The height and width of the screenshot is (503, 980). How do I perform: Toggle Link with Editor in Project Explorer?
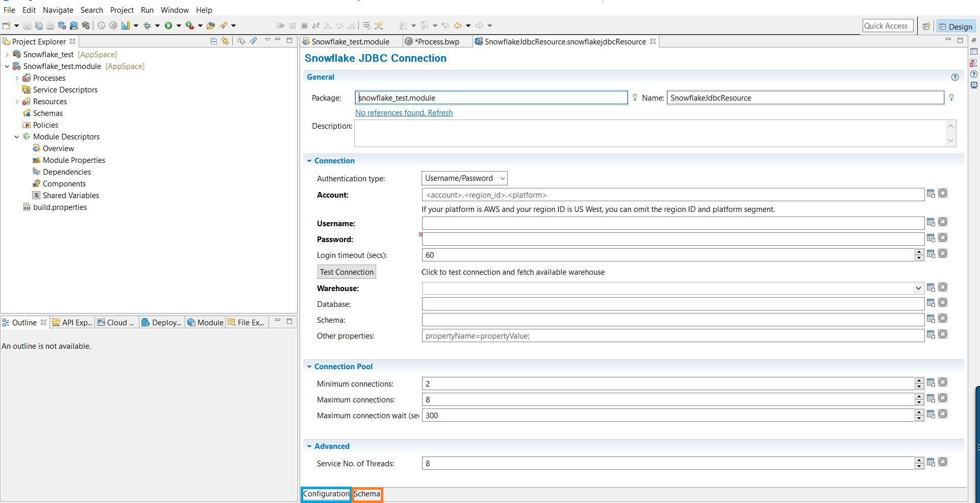coord(225,41)
